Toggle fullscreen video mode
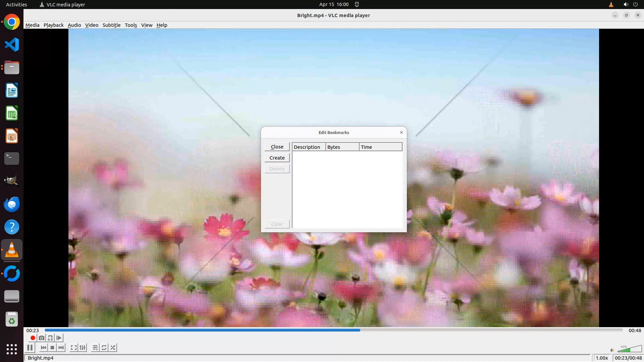The height and width of the screenshot is (362, 644). 74,348
